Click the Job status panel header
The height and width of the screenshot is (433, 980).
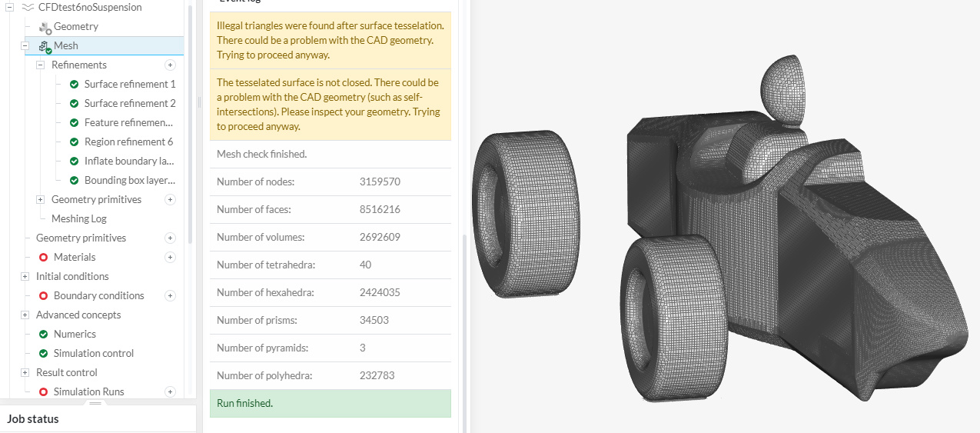pos(98,419)
